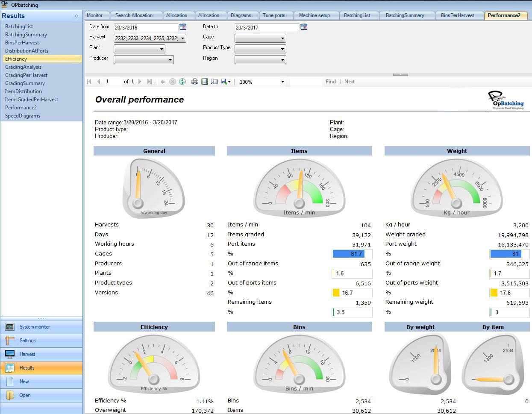The height and width of the screenshot is (414, 532).
Task: Click the Efficiency % gauge
Action: point(154,364)
